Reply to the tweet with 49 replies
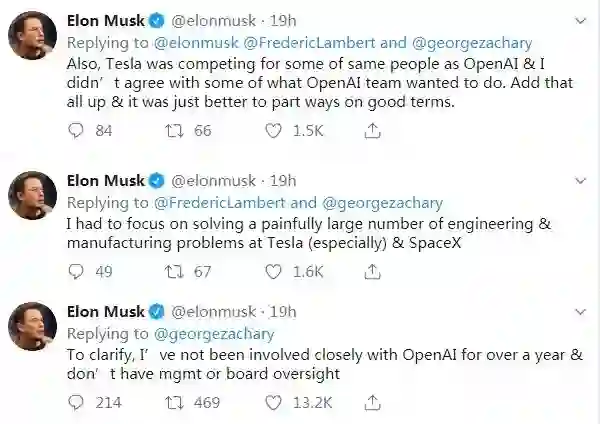 pyautogui.click(x=77, y=271)
